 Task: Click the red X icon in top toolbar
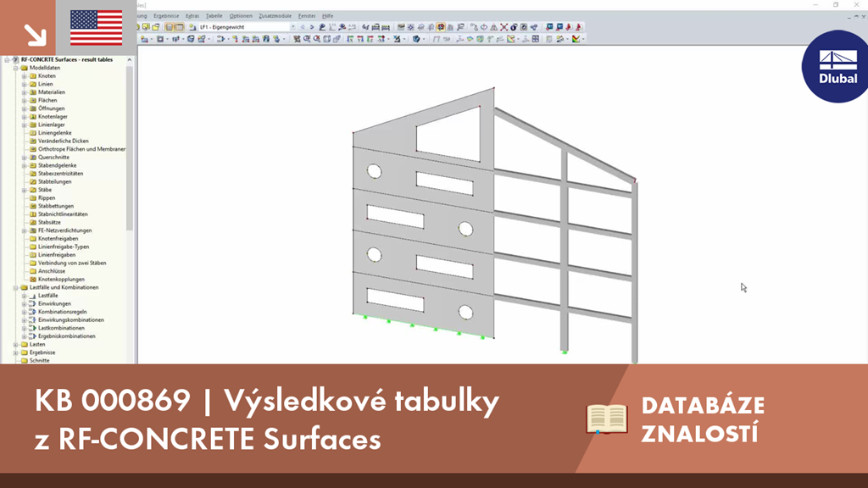pyautogui.click(x=504, y=27)
